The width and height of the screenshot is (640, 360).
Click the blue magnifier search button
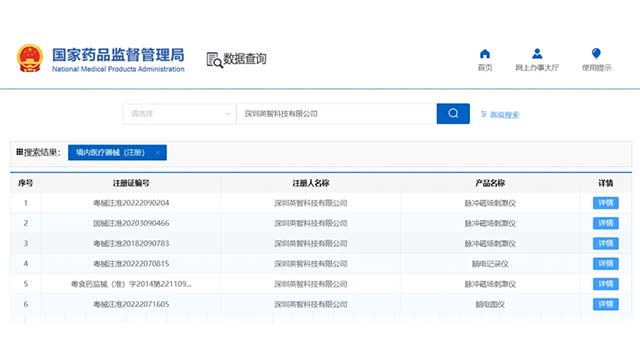click(x=453, y=113)
